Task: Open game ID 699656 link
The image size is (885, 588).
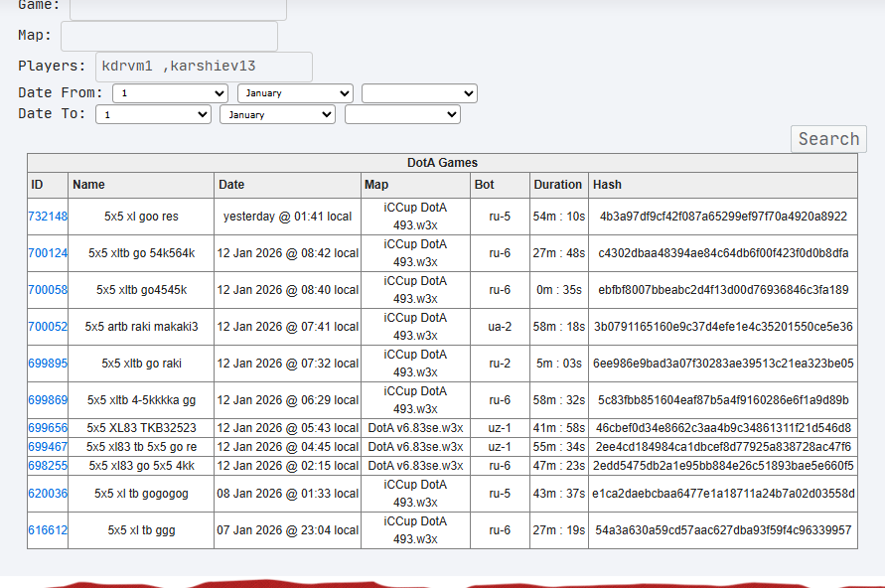Action: [x=48, y=428]
